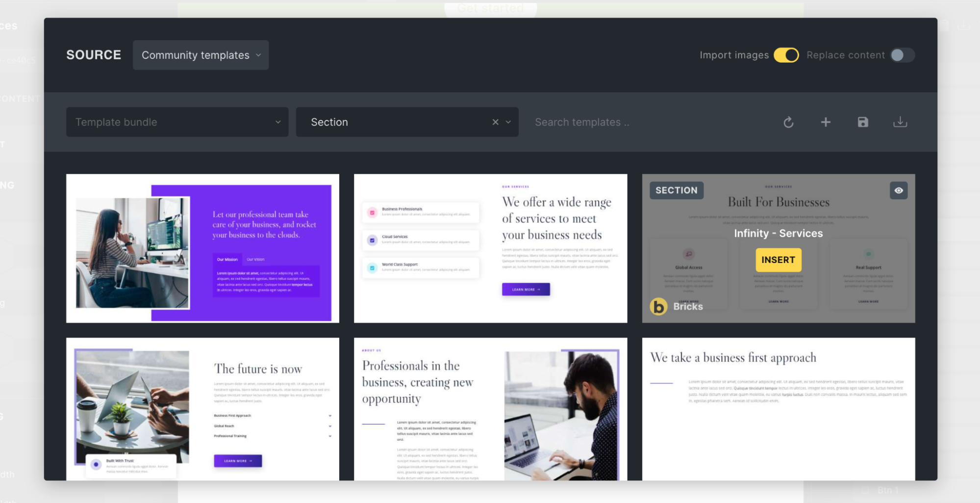Select the Get started button behind the modal
Viewport: 980px width, 503px height.
pyautogui.click(x=490, y=8)
